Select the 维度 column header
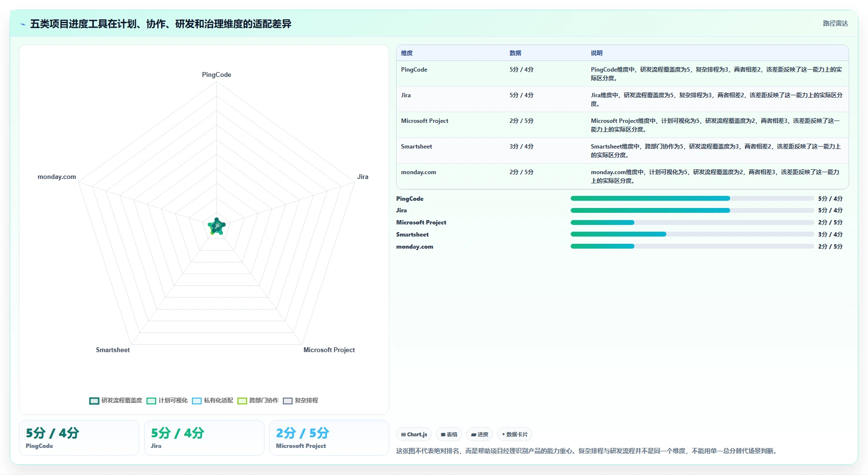The width and height of the screenshot is (868, 475). coord(407,53)
